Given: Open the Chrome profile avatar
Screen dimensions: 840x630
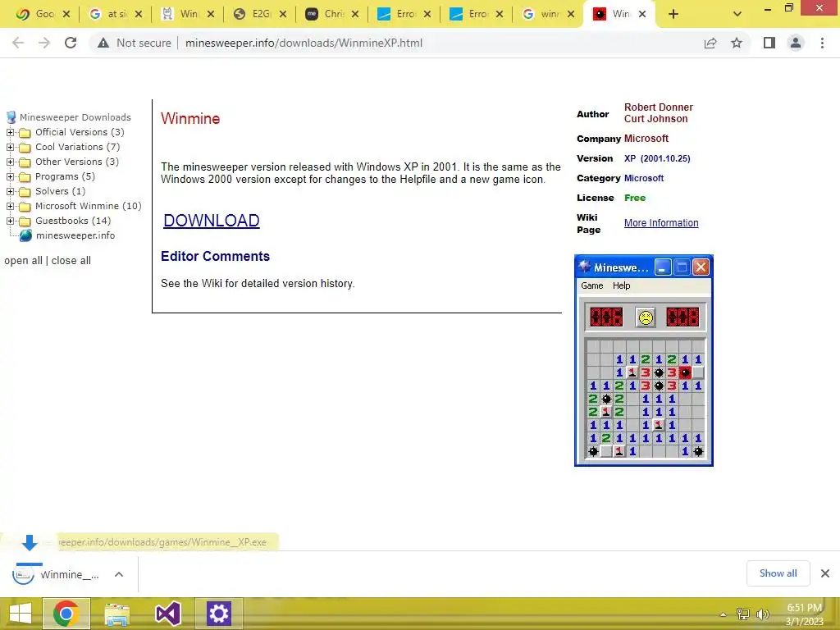Looking at the screenshot, I should click(x=796, y=43).
